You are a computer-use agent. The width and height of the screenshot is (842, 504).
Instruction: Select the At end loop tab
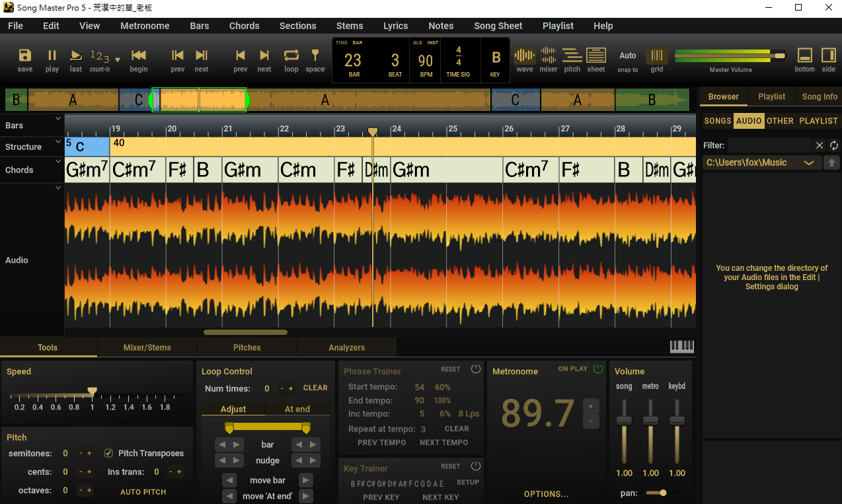click(297, 409)
